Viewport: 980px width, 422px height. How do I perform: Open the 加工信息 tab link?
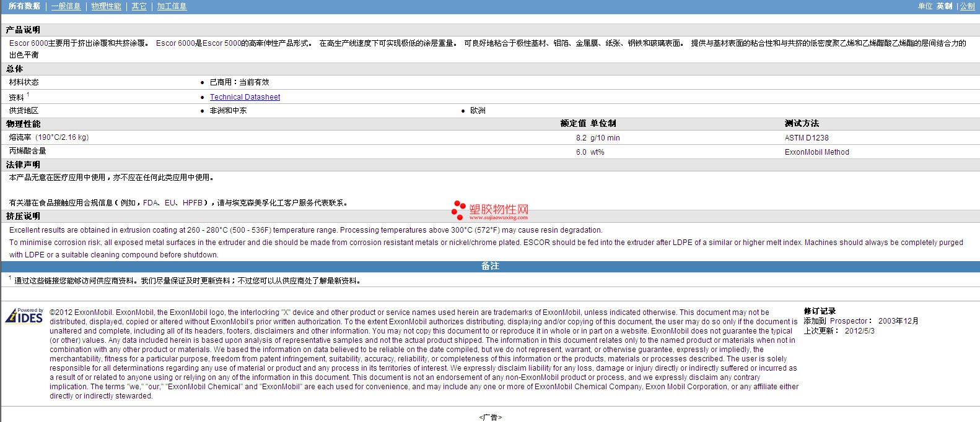[172, 6]
